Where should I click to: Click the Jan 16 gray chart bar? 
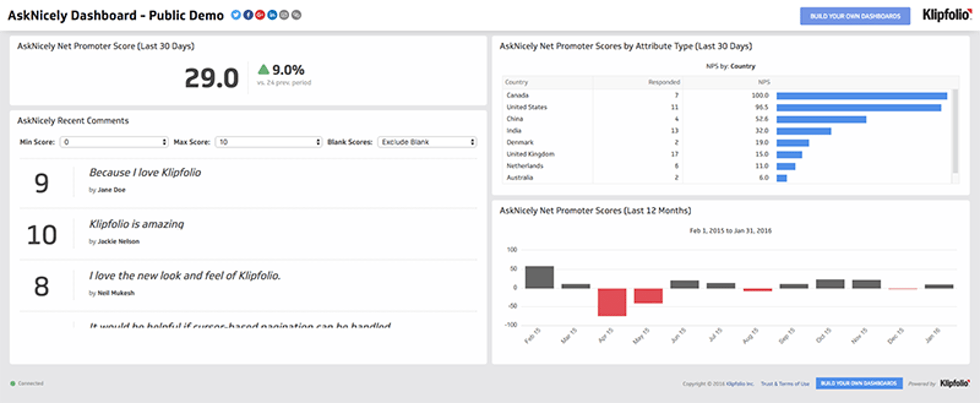(x=939, y=287)
